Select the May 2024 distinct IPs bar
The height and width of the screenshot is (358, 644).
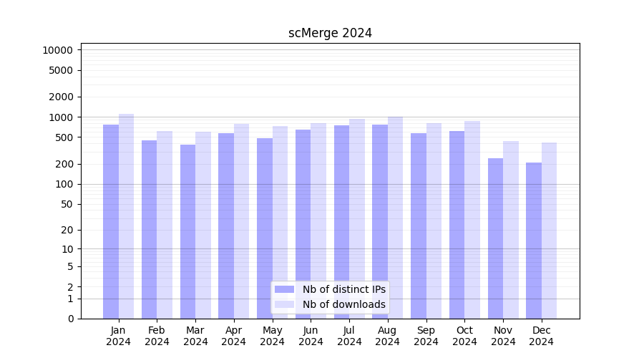pos(265,228)
